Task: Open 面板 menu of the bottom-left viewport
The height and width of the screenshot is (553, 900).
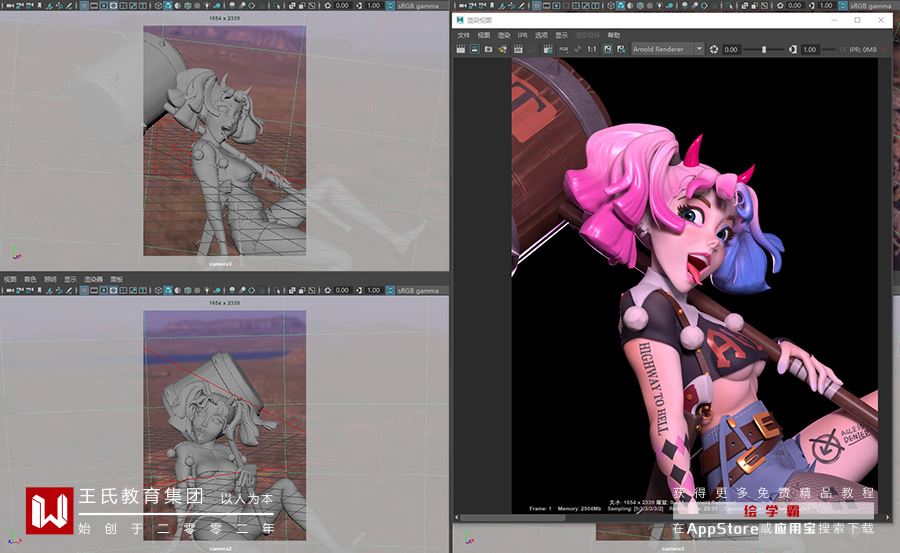Action: pos(117,279)
